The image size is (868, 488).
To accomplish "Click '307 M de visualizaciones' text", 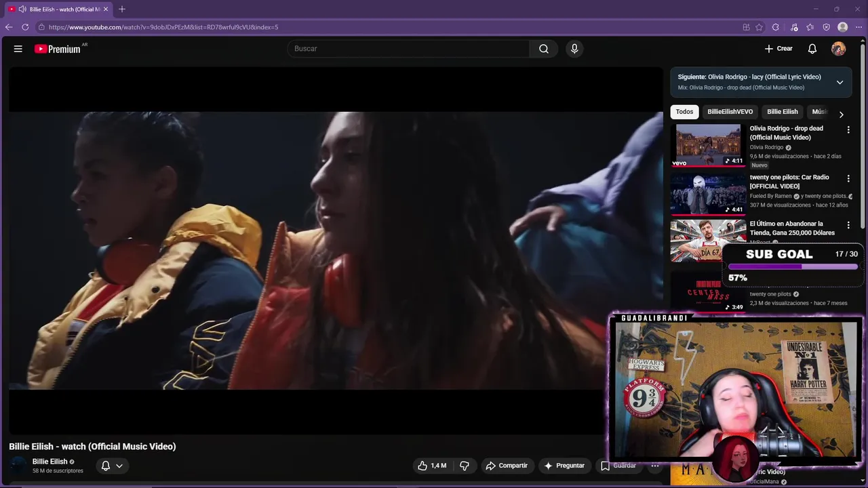I will pos(780,205).
